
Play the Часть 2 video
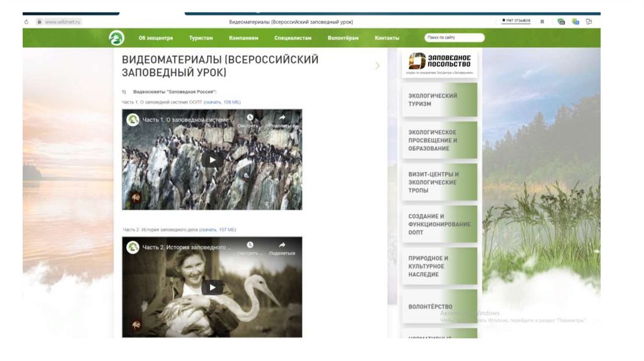coord(212,287)
